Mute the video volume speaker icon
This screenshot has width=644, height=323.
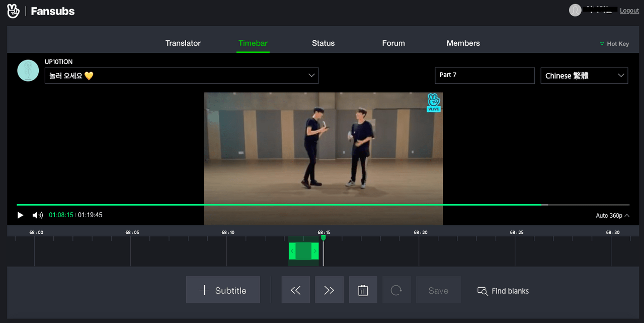(x=38, y=215)
